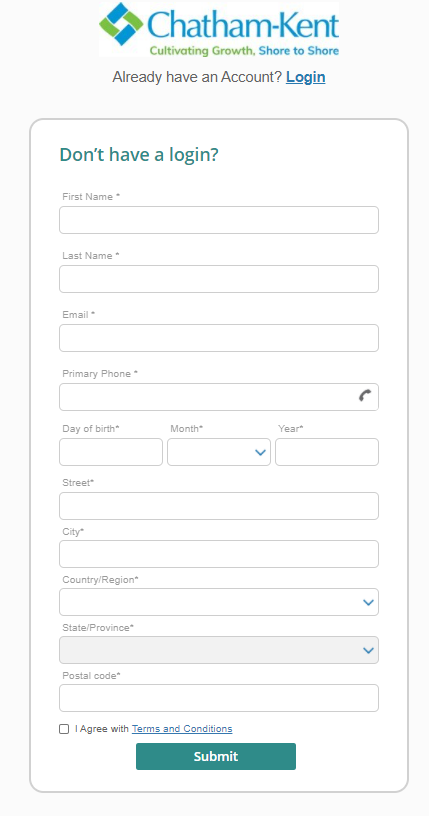Click into the Postal code field
The image size is (429, 816).
click(x=219, y=698)
